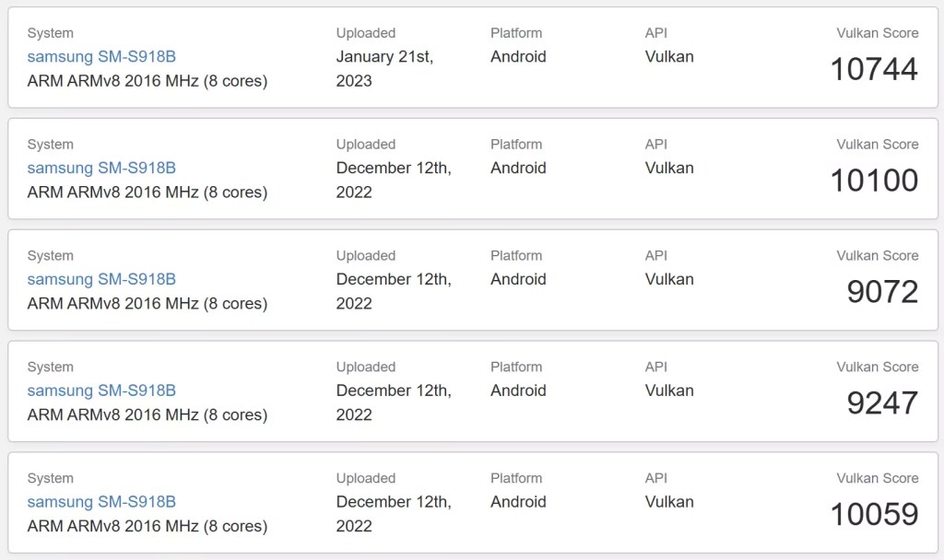The height and width of the screenshot is (560, 944).
Task: Click the 9072 Vulkan score number
Action: tap(882, 292)
